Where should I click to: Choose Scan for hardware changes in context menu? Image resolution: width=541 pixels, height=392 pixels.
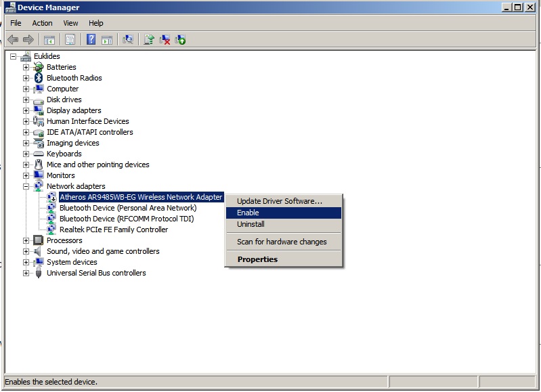(284, 242)
